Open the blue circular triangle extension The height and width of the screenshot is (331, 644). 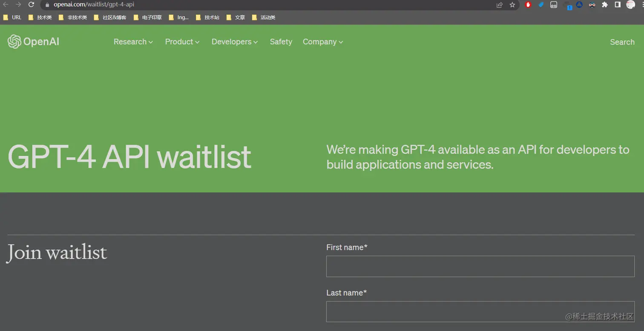pyautogui.click(x=579, y=5)
